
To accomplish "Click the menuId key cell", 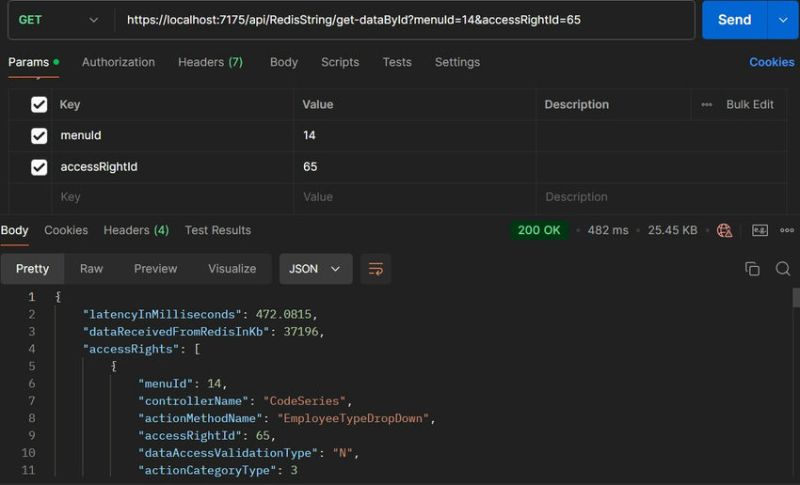I will [x=172, y=136].
